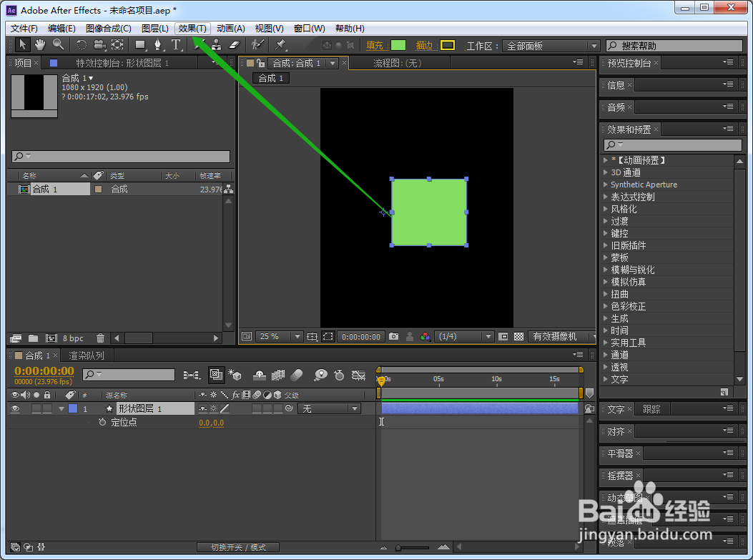Delete selected project item with trash icon

[100, 338]
